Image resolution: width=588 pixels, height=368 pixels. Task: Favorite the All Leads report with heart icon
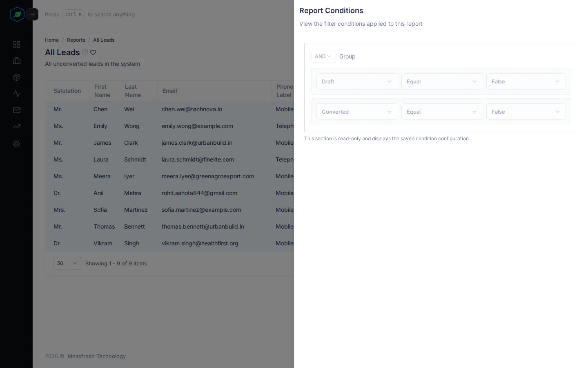[93, 52]
